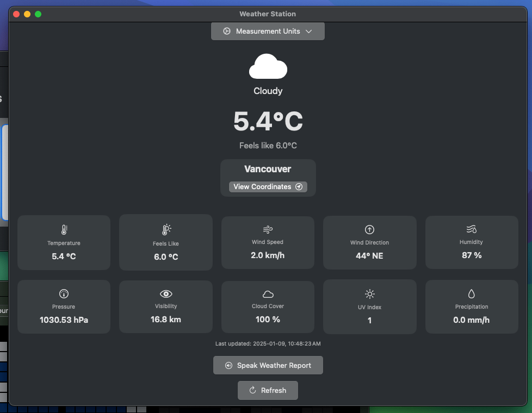Click the wind icon above Wind Speed

268,229
